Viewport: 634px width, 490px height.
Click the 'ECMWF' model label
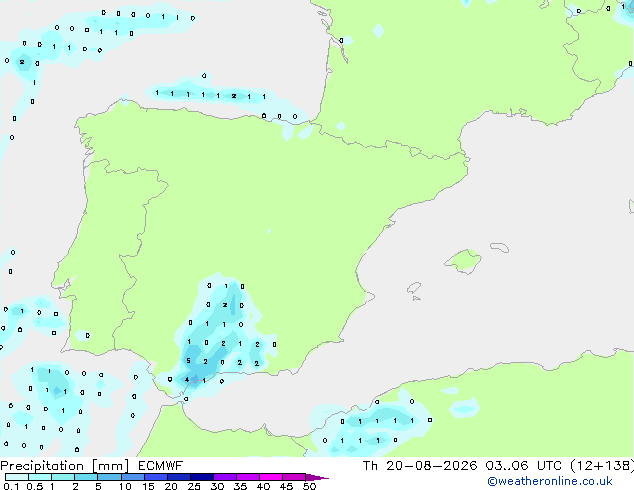pos(161,466)
